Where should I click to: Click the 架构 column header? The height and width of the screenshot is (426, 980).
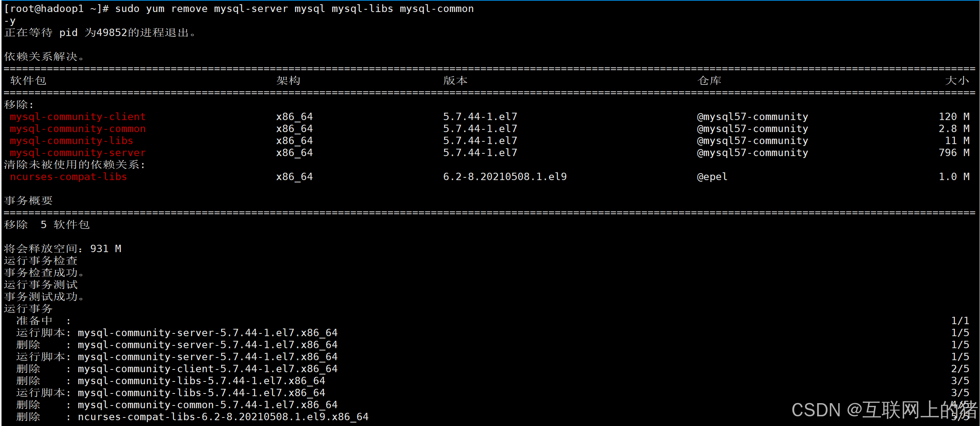pos(288,81)
